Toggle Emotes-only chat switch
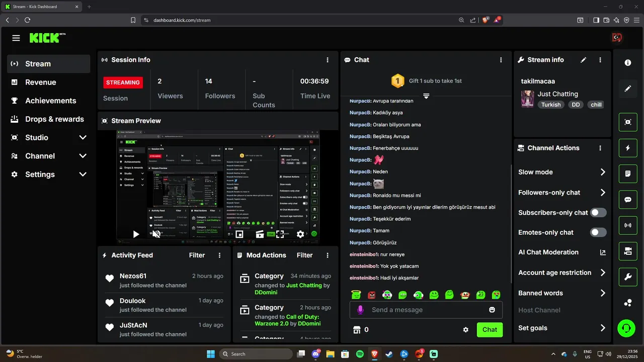This screenshot has height=362, width=644. tap(598, 232)
